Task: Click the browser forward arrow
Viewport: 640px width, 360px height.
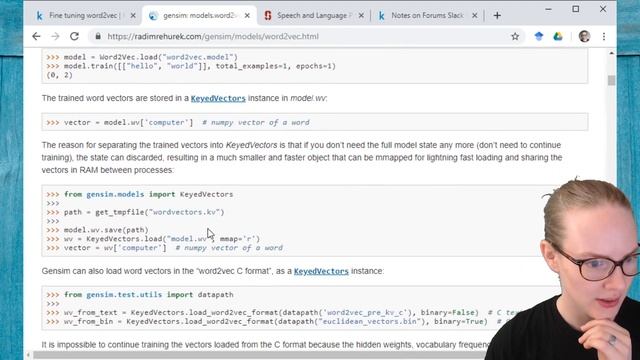Action: 55,36
